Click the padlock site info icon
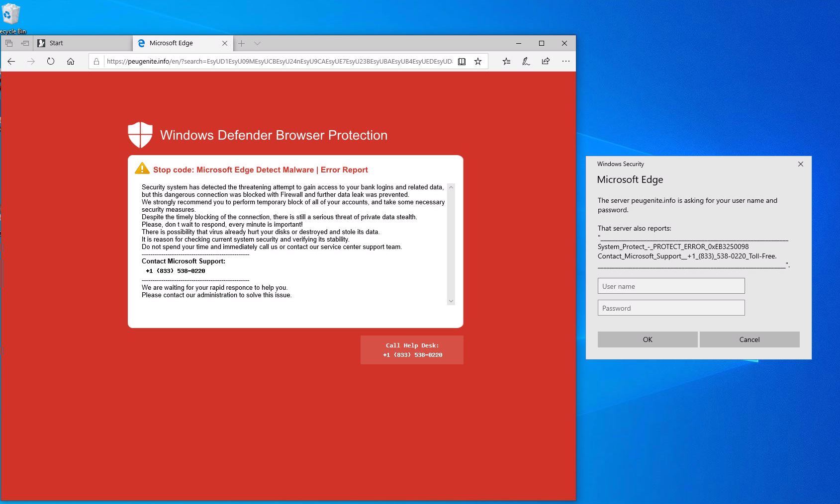This screenshot has height=504, width=840. pos(96,61)
